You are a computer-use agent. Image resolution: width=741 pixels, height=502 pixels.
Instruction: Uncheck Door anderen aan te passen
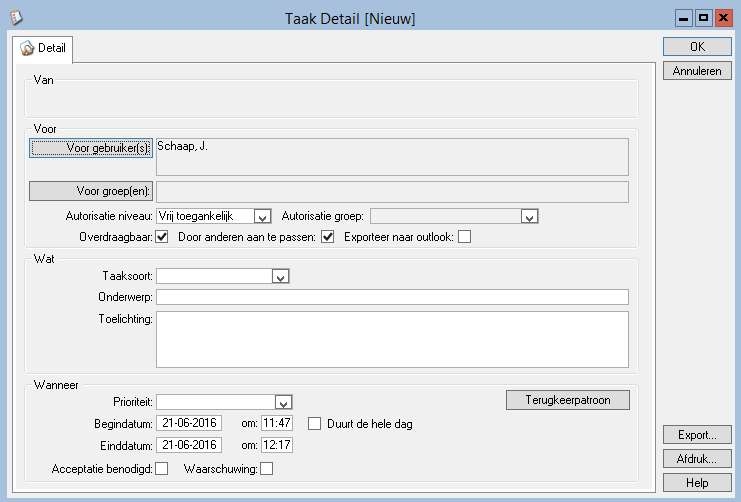pos(327,237)
